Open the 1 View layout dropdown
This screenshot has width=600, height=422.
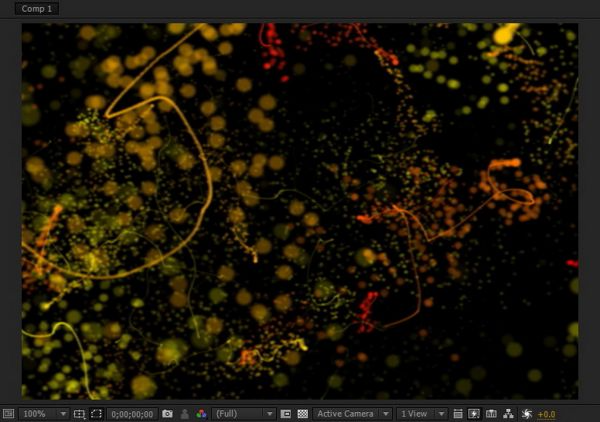[421, 414]
